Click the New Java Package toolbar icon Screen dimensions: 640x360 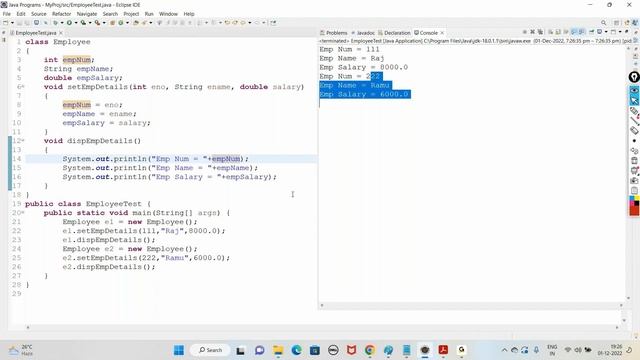tap(112, 22)
